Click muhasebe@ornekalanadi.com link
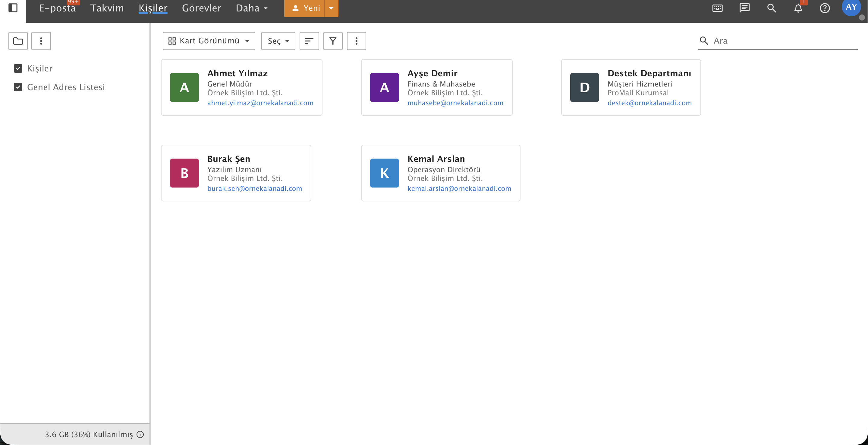Viewport: 868px width, 445px height. (455, 103)
